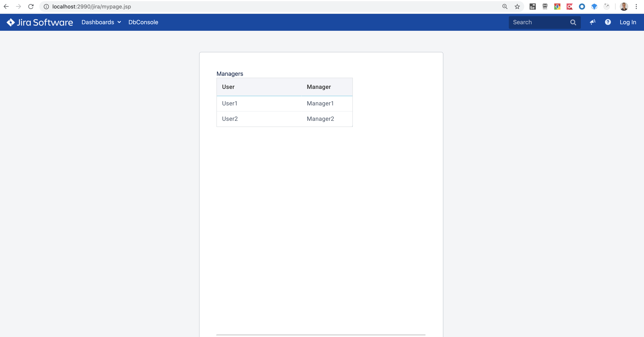Screen dimensions: 644x337
Task: View site information icon in address bar
Action: [46, 7]
